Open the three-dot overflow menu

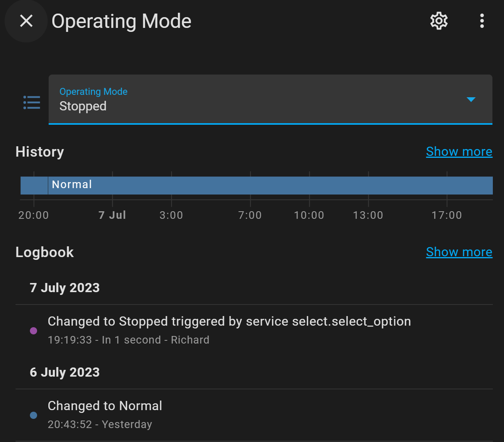coord(482,21)
